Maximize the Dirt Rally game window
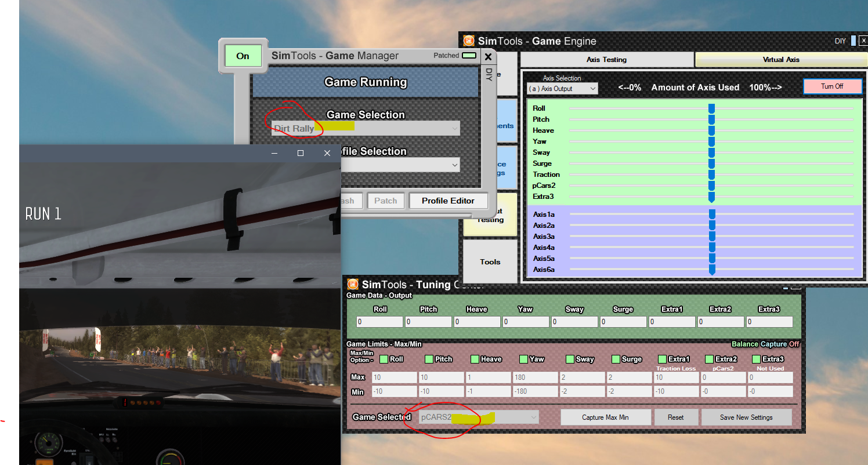Screen dimensions: 868x465 click(x=301, y=153)
